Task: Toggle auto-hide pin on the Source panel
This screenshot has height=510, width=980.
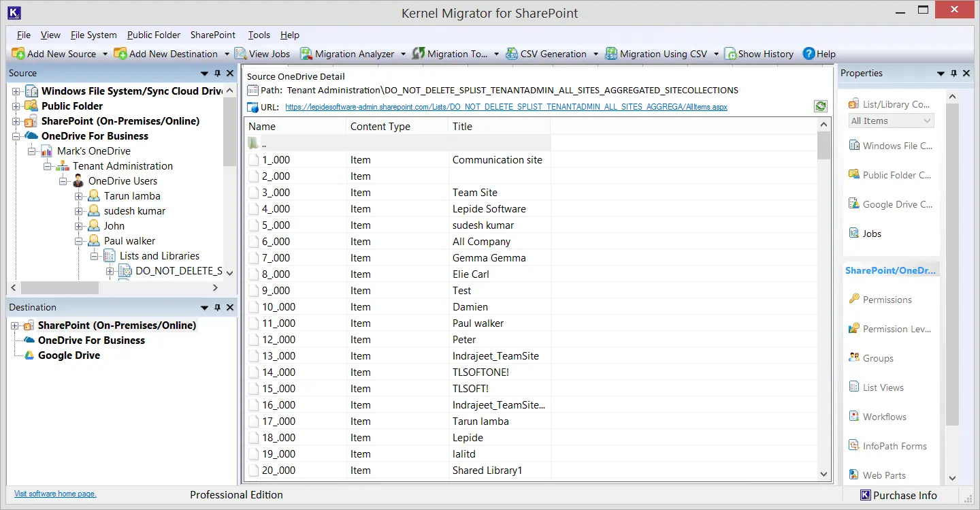Action: [218, 73]
